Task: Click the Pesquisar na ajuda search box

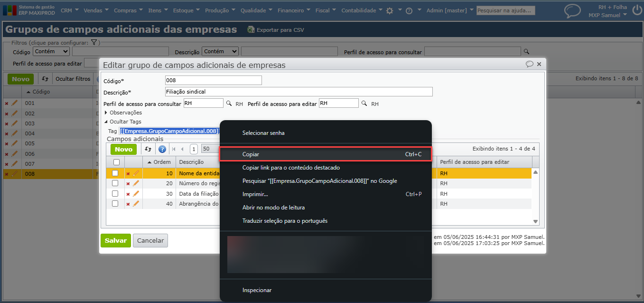Action: pos(506,10)
